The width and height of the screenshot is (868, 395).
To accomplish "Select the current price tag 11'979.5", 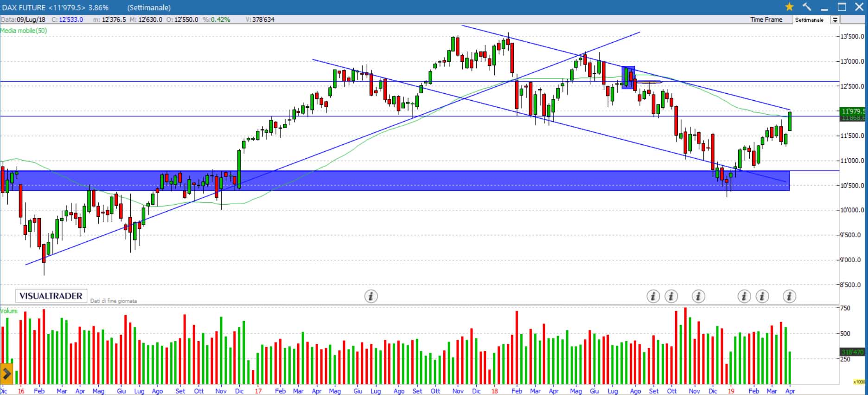I will tap(852, 111).
